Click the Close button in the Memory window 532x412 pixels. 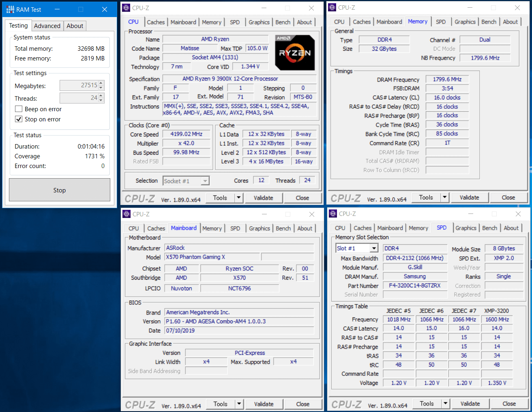[508, 197]
